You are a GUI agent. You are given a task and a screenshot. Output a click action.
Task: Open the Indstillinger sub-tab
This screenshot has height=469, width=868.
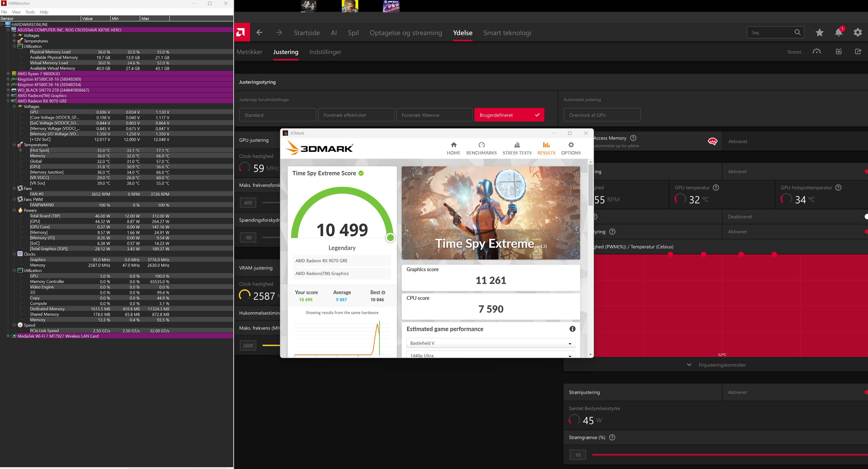(325, 52)
